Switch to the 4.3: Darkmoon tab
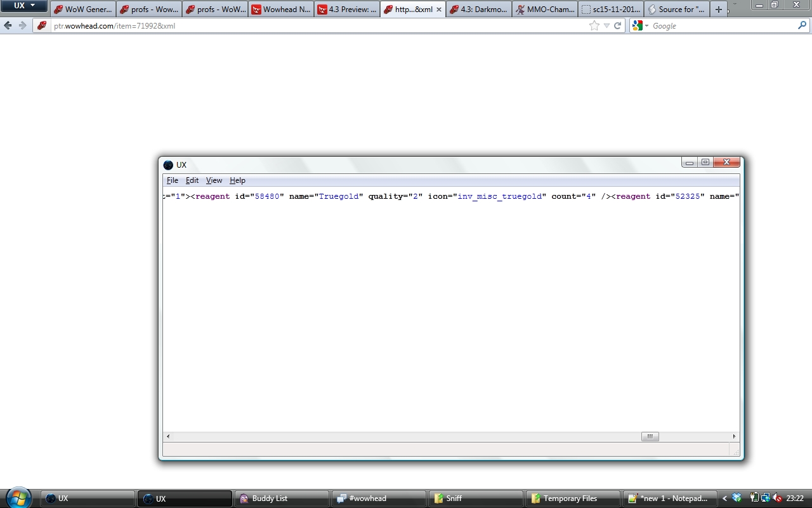Image resolution: width=812 pixels, height=508 pixels. [479, 10]
